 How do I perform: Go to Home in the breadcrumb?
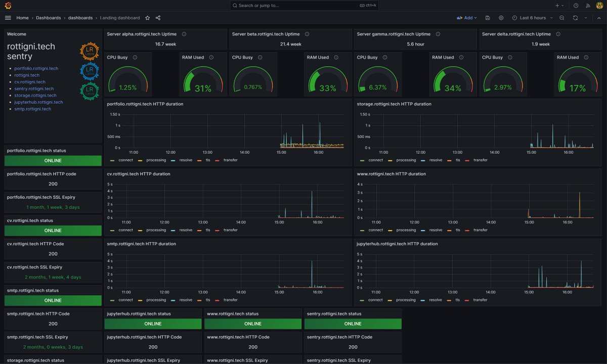[22, 18]
